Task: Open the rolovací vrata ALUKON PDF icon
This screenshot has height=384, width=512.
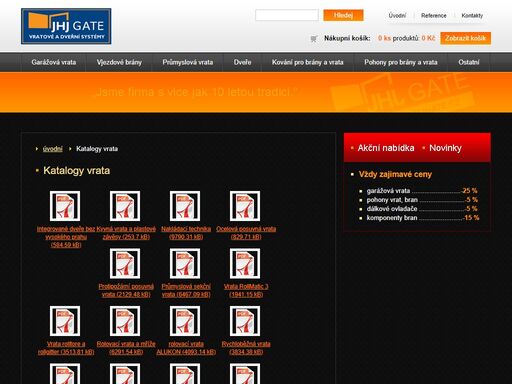Action: click(185, 321)
